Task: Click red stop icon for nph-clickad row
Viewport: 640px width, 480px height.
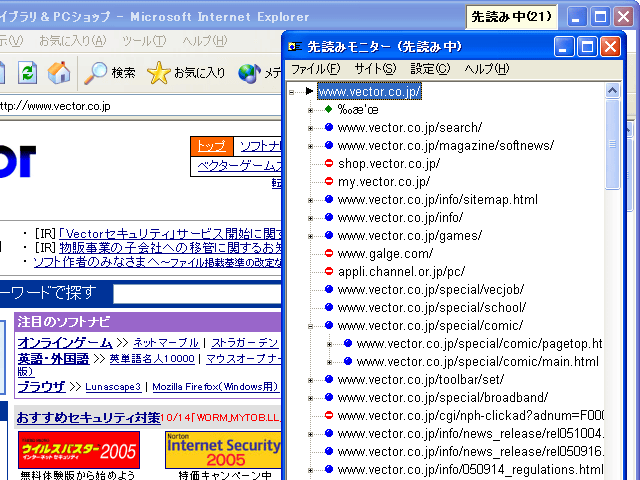Action: [x=329, y=415]
